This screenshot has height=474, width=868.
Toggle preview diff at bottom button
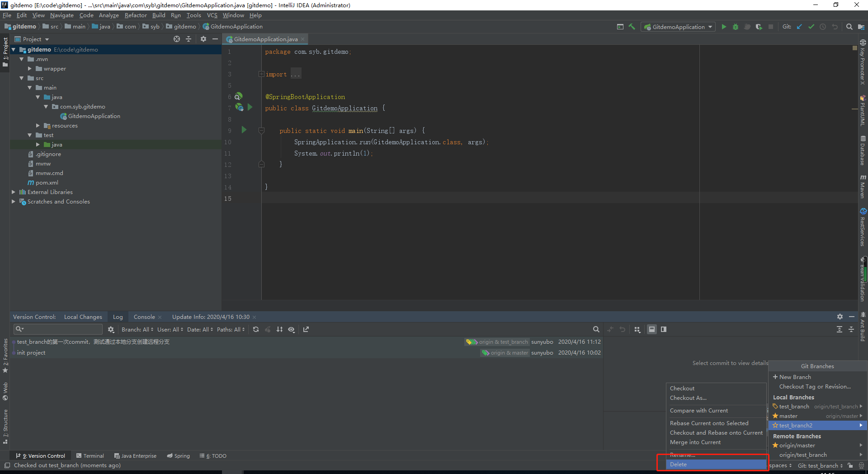652,329
